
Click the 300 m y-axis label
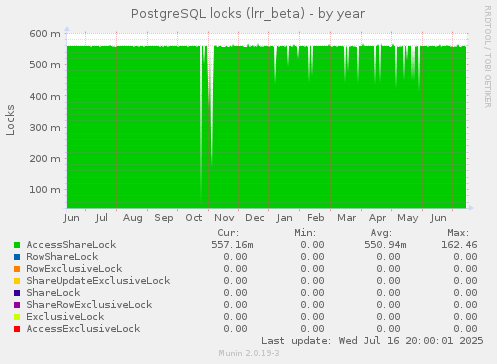click(x=45, y=128)
